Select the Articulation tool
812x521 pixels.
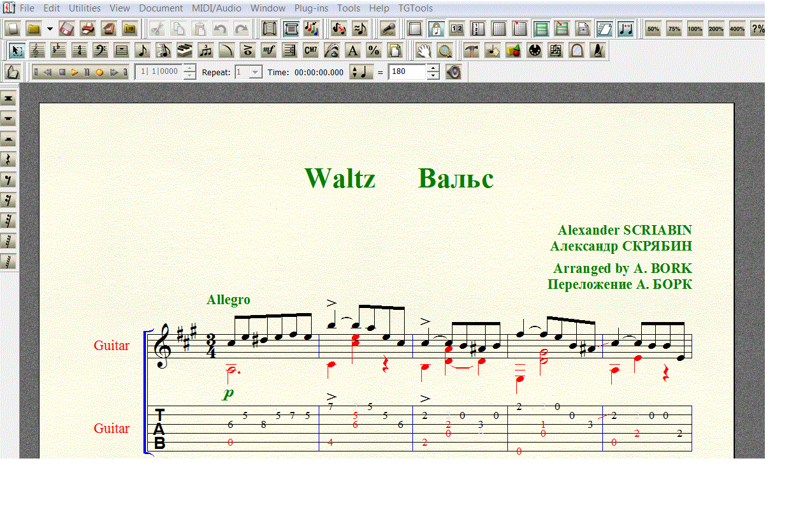247,50
